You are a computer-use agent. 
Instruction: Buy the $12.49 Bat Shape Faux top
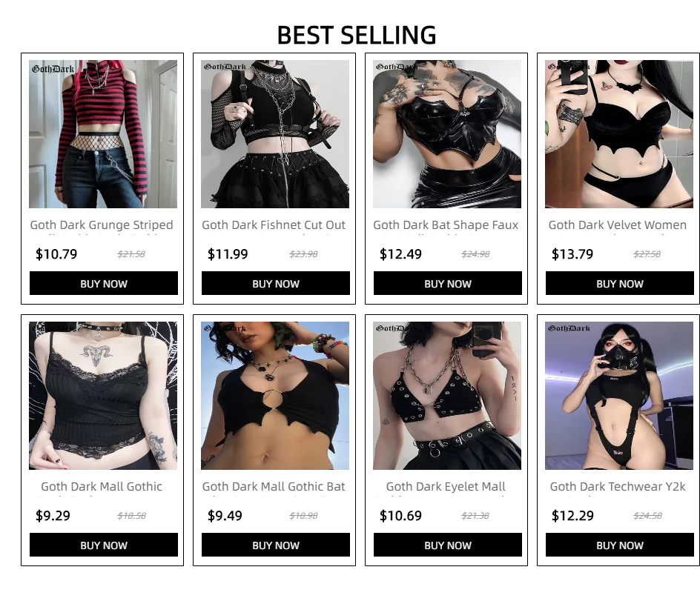click(x=448, y=283)
